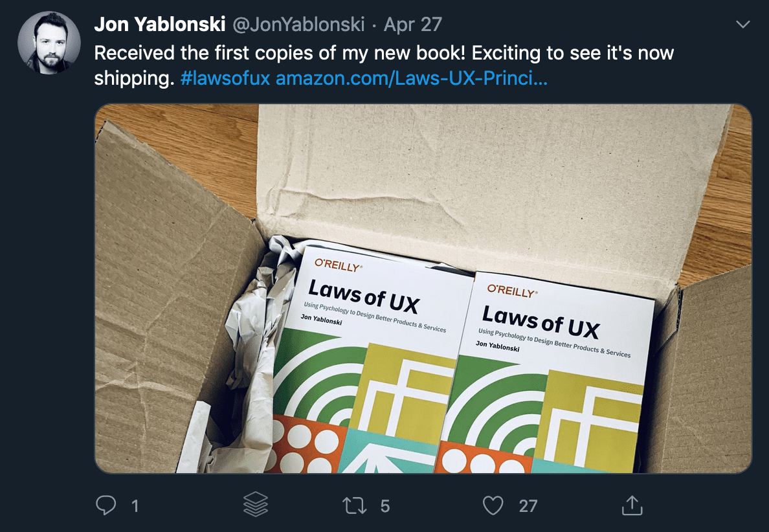Click the retweet count showing 5
This screenshot has height=532, width=769.
[385, 507]
